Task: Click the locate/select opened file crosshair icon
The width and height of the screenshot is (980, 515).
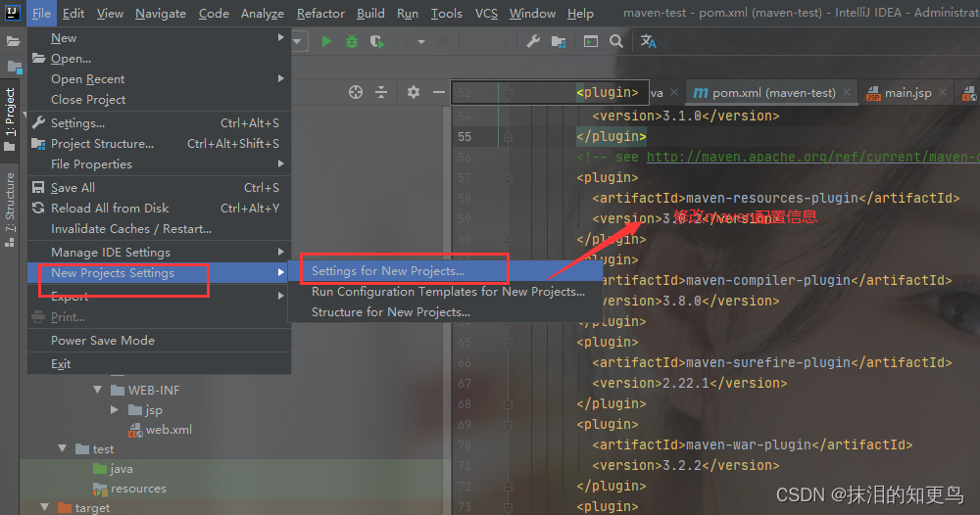Action: coord(356,92)
